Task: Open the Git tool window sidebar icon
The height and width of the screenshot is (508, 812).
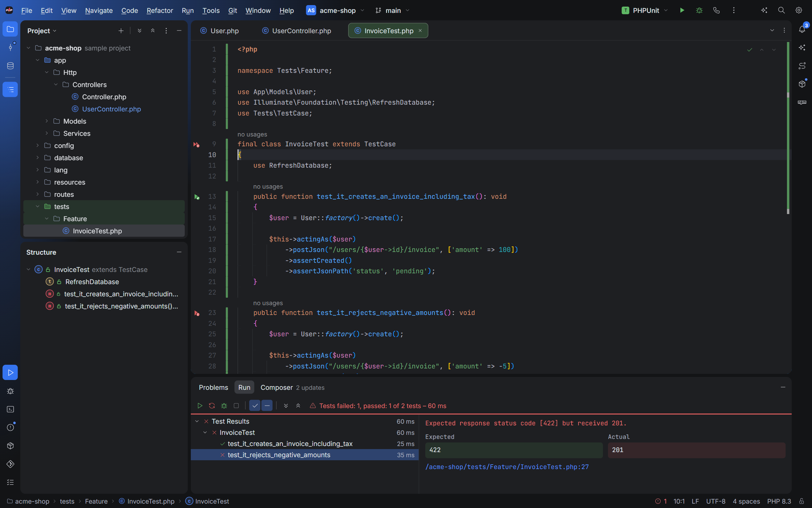Action: 10,464
